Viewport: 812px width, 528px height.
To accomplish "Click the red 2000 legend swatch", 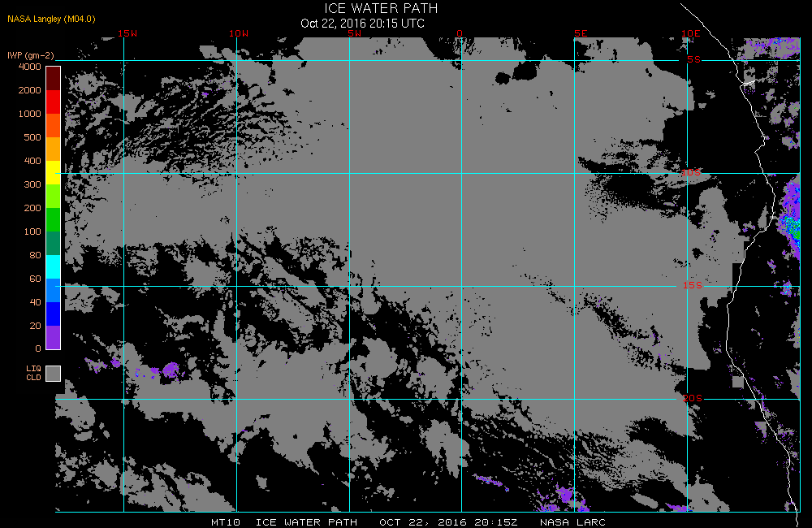I will 54,102.
